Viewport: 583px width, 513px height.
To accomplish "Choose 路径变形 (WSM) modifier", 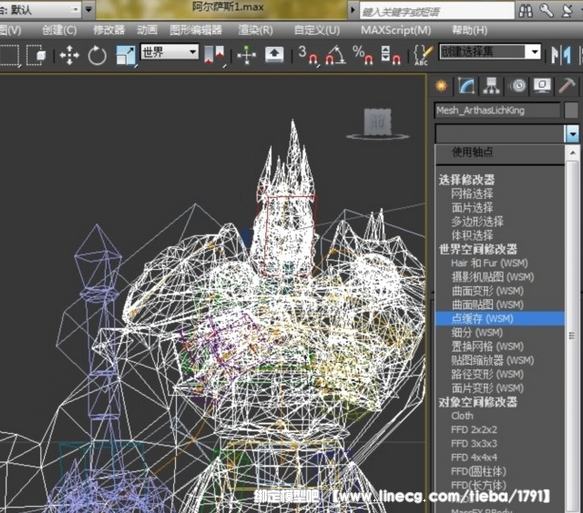I will pos(487,374).
